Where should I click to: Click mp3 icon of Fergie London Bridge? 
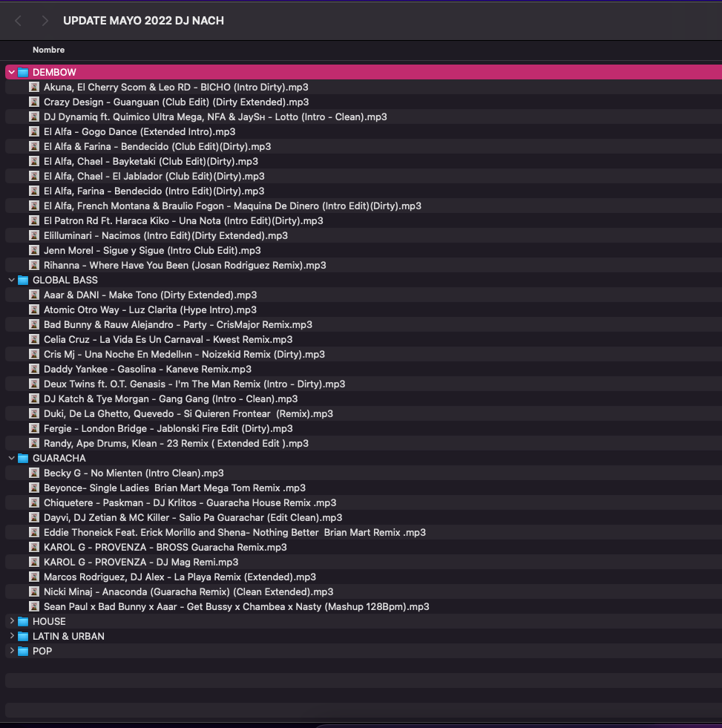pyautogui.click(x=34, y=428)
